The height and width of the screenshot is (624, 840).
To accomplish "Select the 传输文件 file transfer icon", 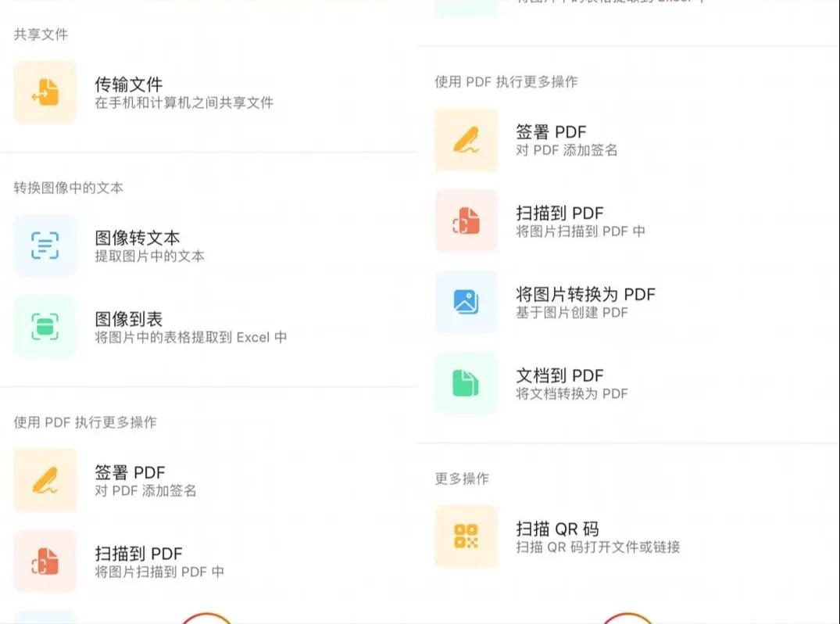I will 45,92.
